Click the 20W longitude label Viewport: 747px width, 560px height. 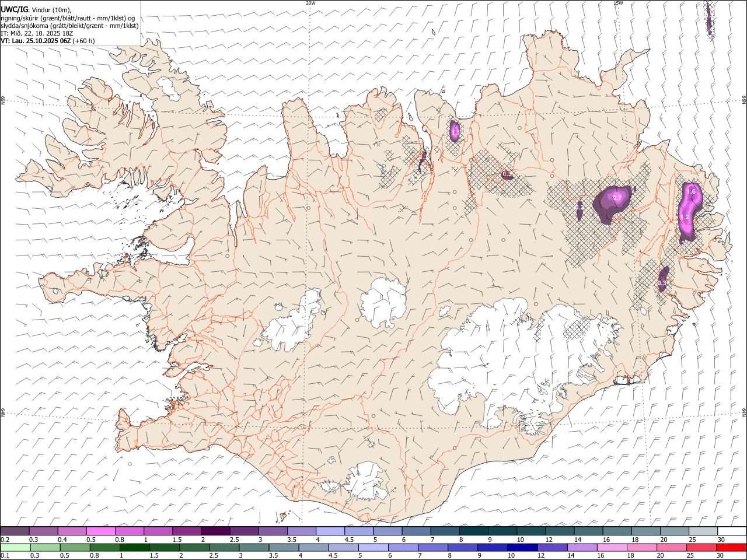click(310, 3)
